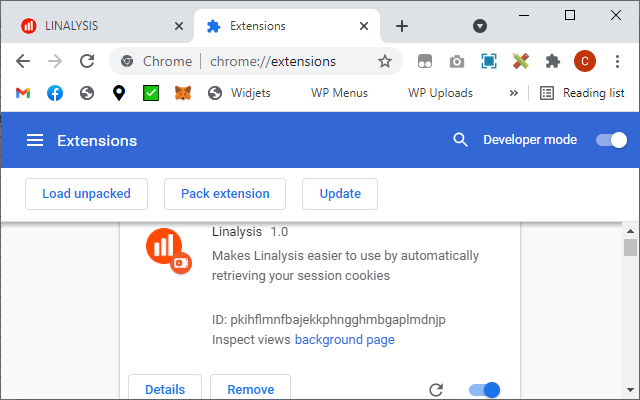Open the tab search dropdown arrow
The image size is (640, 400).
(480, 26)
